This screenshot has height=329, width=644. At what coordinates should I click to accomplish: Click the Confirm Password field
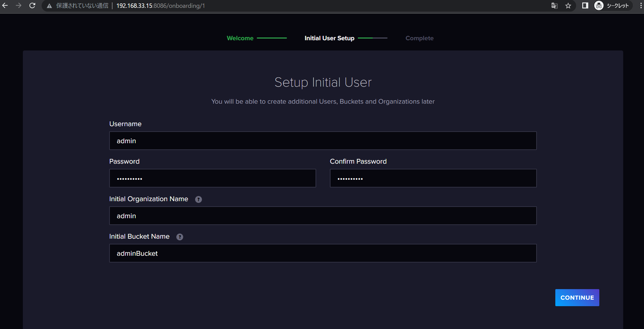point(433,178)
